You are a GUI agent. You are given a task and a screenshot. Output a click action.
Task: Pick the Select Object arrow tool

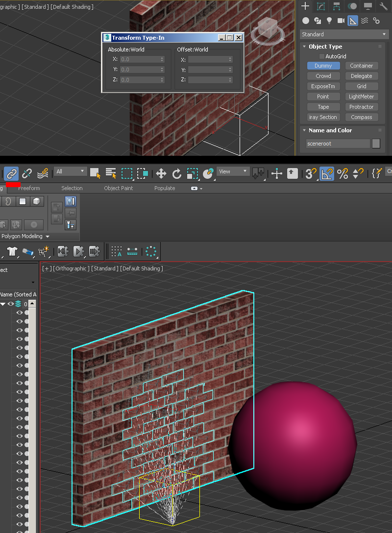click(x=95, y=173)
